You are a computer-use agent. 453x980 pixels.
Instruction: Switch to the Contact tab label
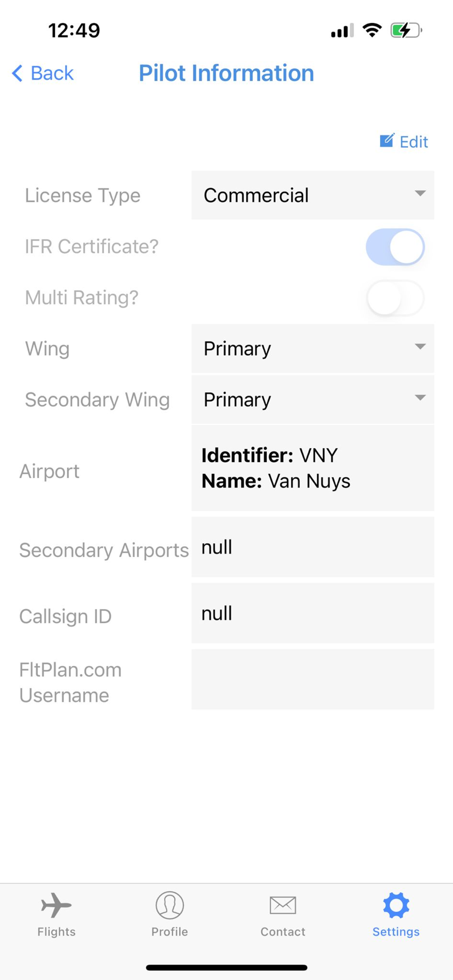point(283,931)
